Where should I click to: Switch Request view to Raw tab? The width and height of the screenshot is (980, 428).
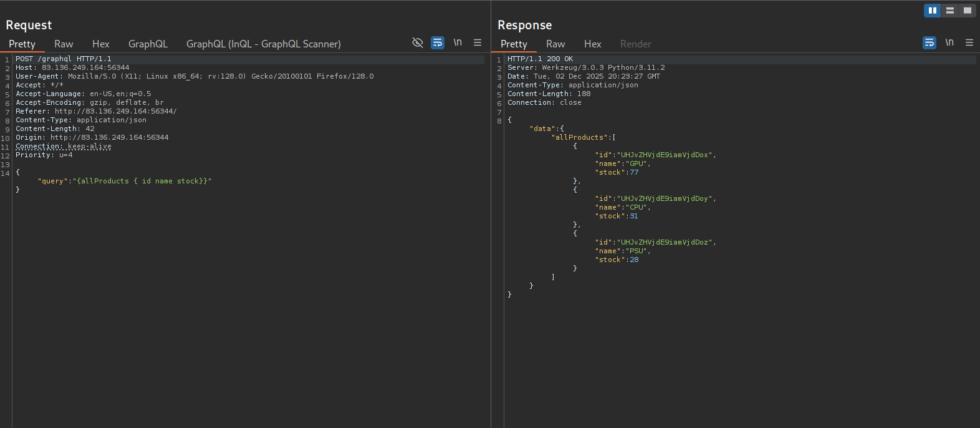coord(64,44)
